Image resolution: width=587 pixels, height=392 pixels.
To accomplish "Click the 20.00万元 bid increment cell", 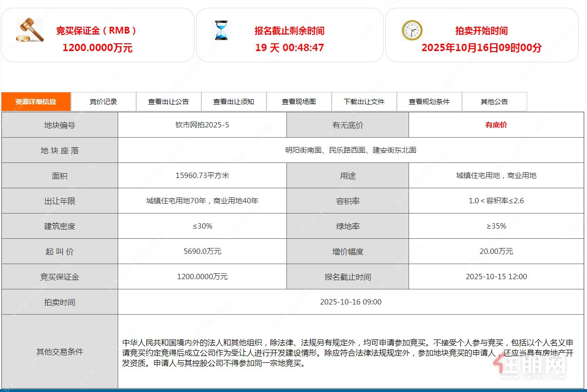I will 496,251.
